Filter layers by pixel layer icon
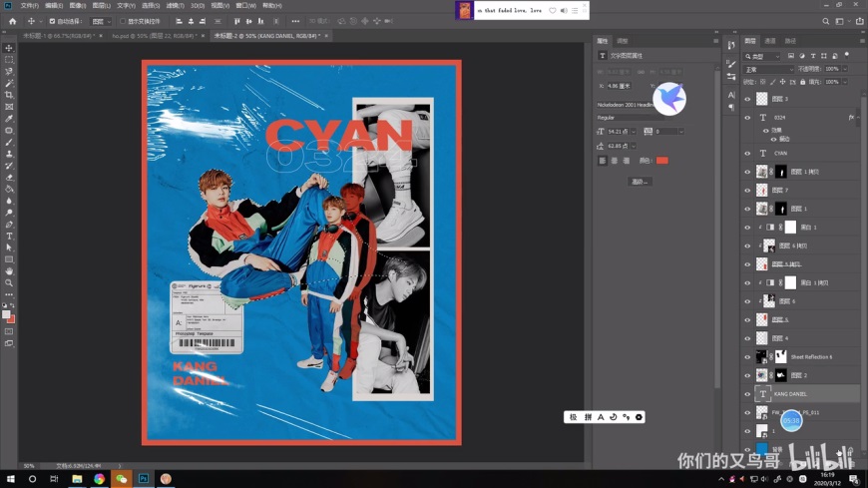 pyautogui.click(x=791, y=56)
